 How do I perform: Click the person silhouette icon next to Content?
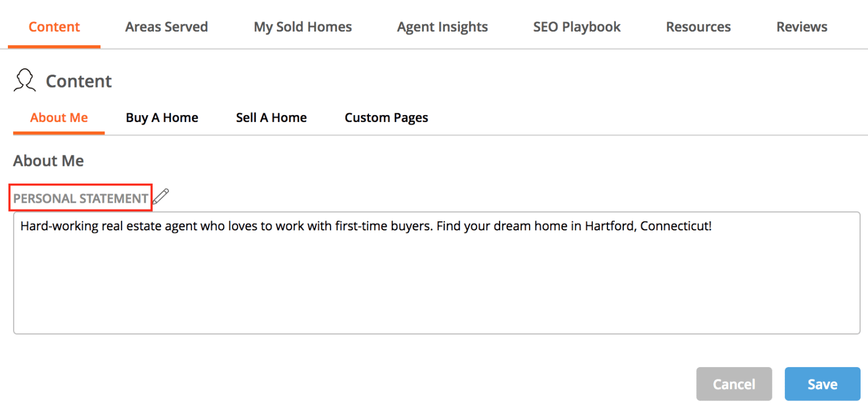click(24, 81)
